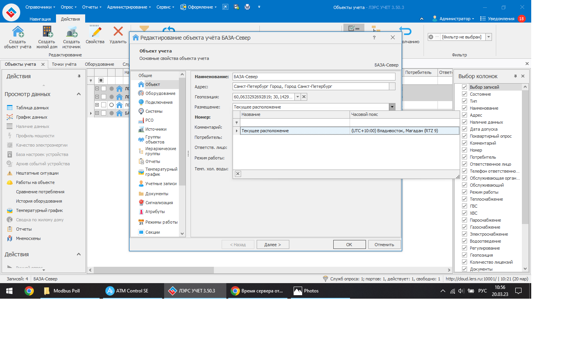Collapse Просмотр данных section

79,94
